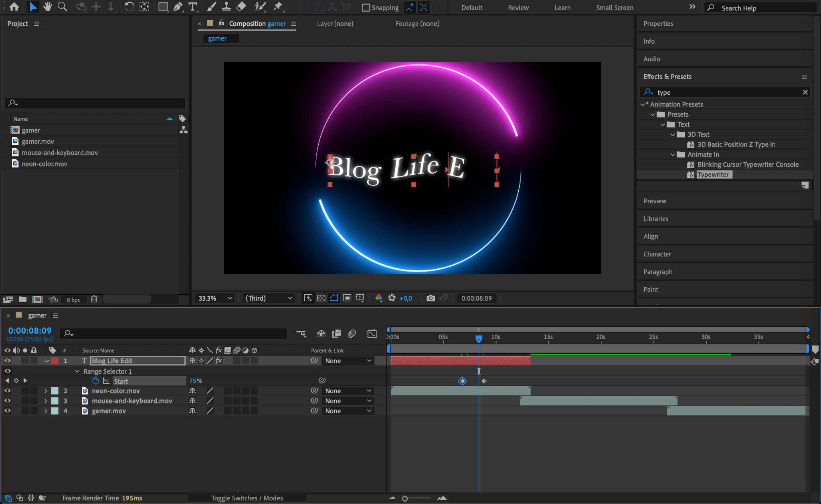
Task: Select the Typewriter animation preset
Action: click(713, 174)
